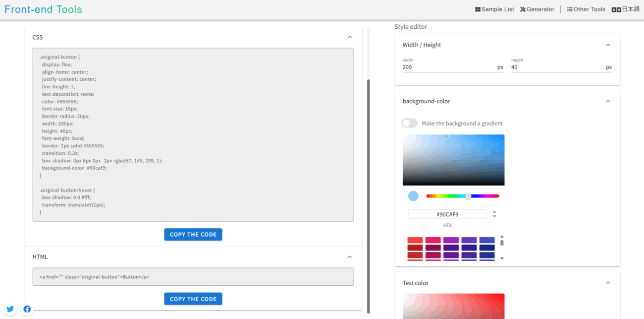Click the HEX format switcher arrows
Viewport: 644px width, 319px height.
point(494,214)
